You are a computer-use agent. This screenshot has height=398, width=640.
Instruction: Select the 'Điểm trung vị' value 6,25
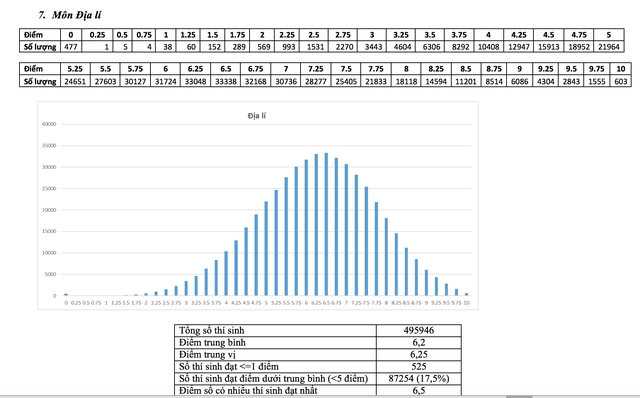[x=419, y=354]
